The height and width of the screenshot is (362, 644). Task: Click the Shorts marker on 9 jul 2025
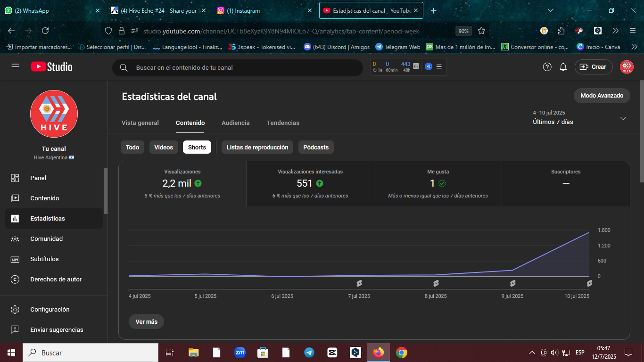click(x=512, y=283)
